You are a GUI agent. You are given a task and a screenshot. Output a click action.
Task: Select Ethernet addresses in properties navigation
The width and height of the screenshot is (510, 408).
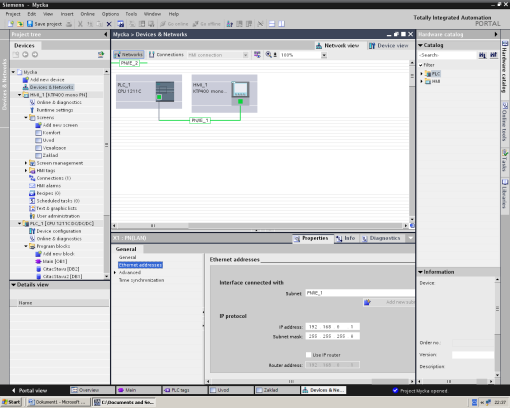point(140,265)
